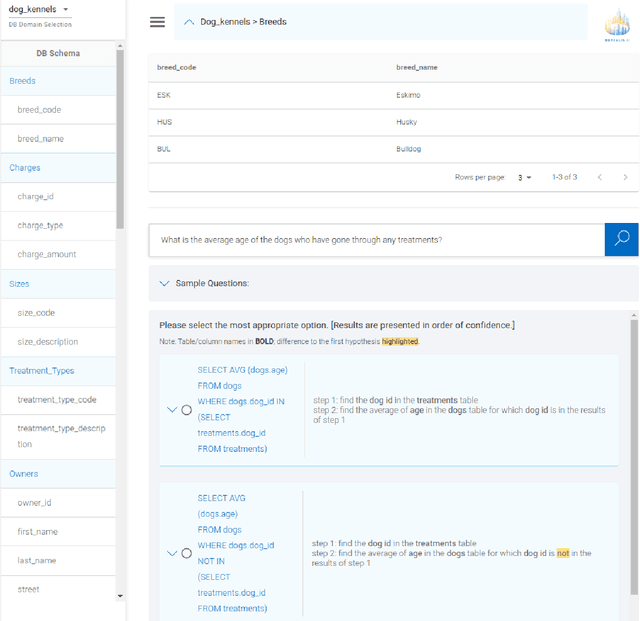Viewport: 640px width, 621px height.
Task: Go to previous page of table results
Action: 599,177
